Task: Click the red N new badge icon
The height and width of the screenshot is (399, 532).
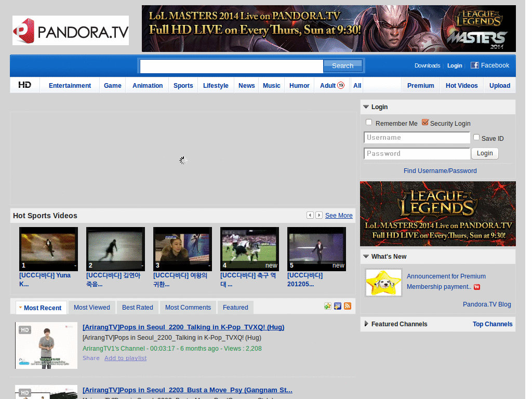Action: pos(477,287)
